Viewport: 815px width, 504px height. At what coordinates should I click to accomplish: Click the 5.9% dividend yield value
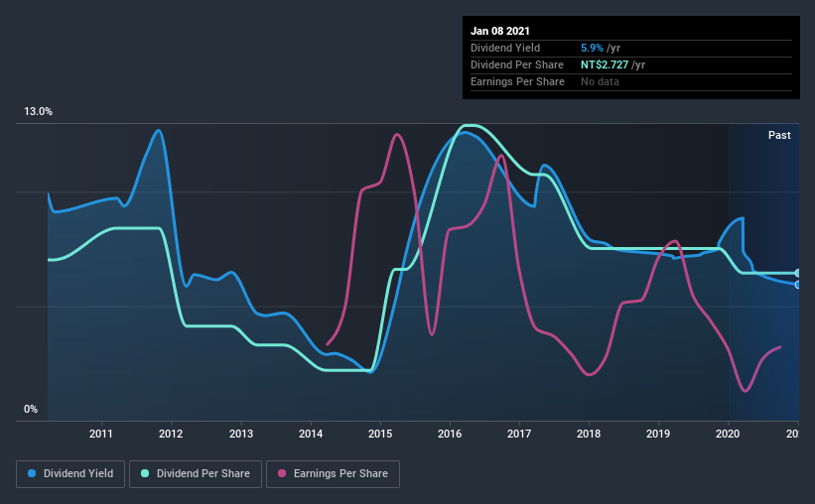point(592,48)
